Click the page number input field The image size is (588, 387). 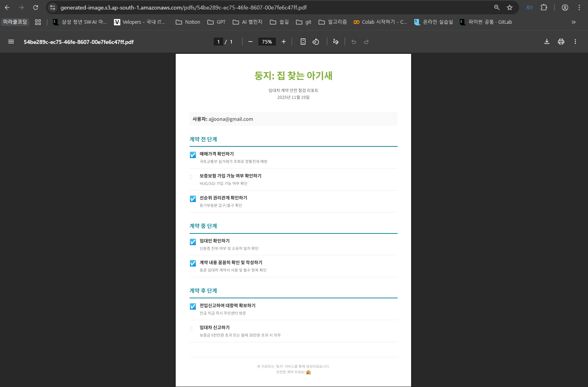click(x=218, y=42)
